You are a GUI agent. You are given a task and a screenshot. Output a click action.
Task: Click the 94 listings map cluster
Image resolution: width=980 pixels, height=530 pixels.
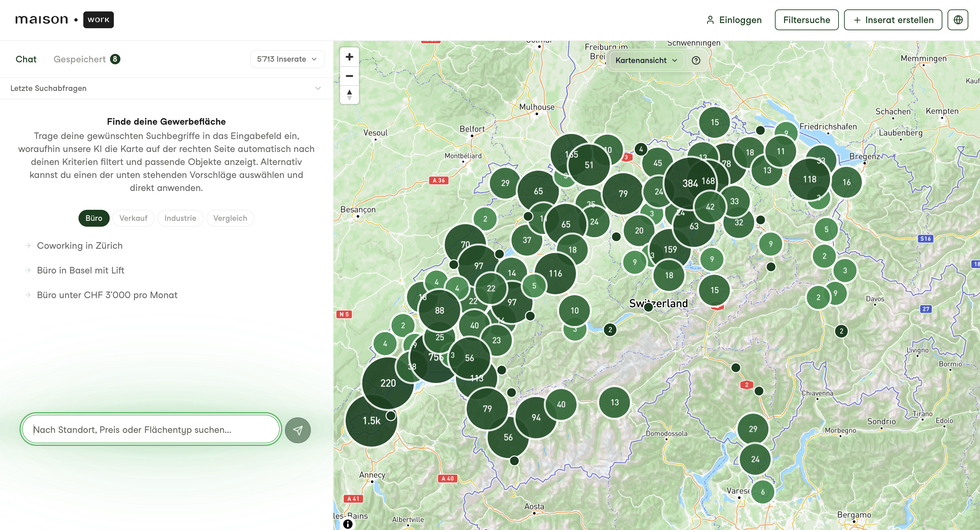point(536,418)
